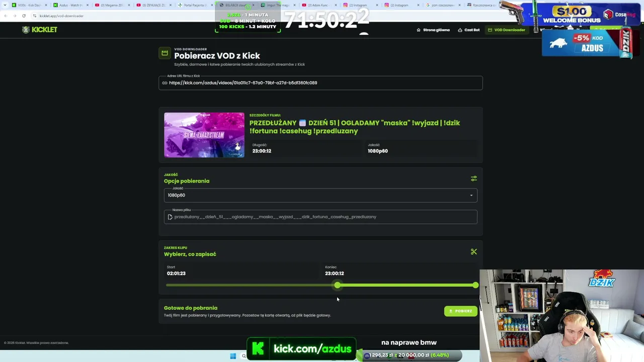Image resolution: width=644 pixels, height=362 pixels.
Task: Click the clip start slider handle
Action: 338,285
